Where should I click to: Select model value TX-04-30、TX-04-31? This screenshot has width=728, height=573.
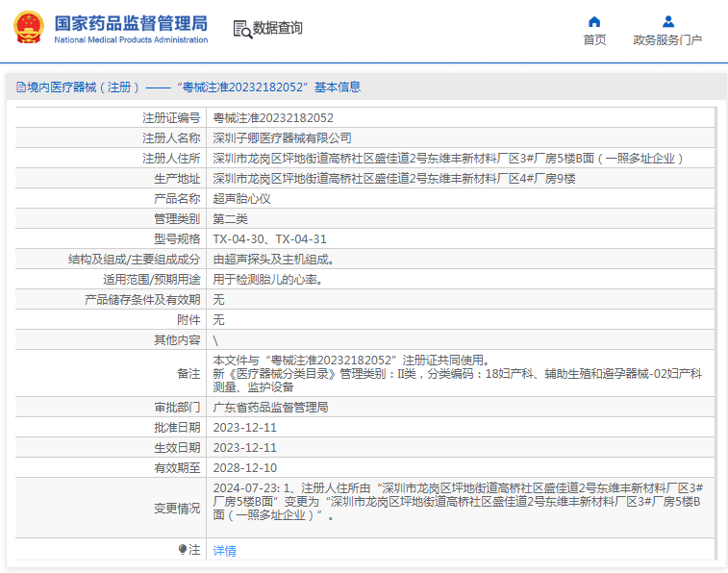(269, 239)
